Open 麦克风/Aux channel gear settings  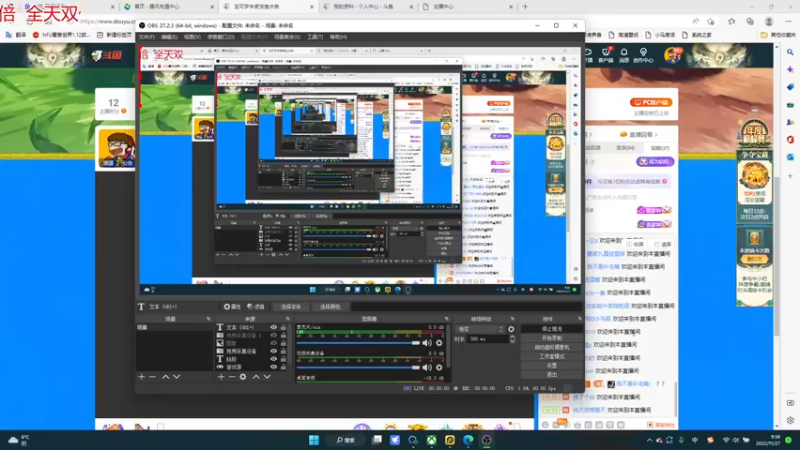pyautogui.click(x=439, y=343)
